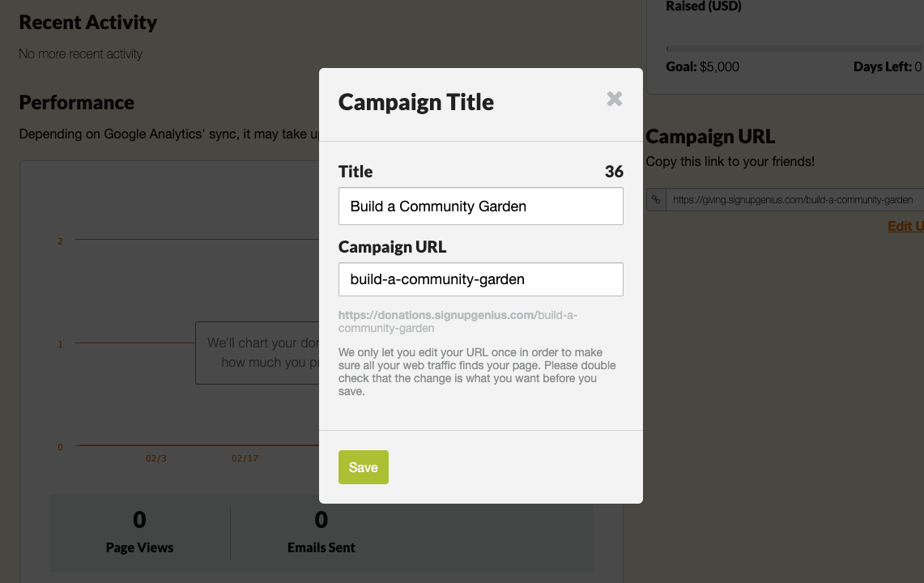Click the Emails Sent stat
The height and width of the screenshot is (583, 924).
coord(321,532)
